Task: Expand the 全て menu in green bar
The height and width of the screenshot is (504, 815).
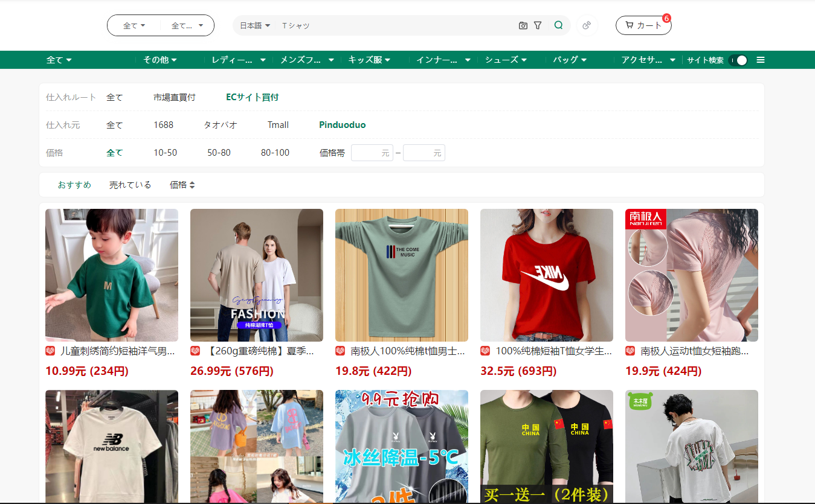Action: click(x=59, y=60)
